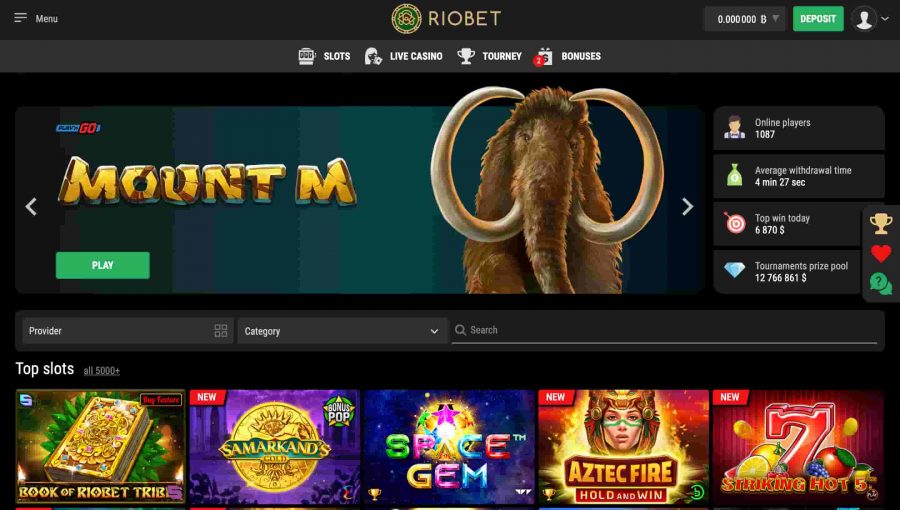Image resolution: width=900 pixels, height=510 pixels.
Task: Click the bonuses gift icon with badge
Action: coord(543,56)
